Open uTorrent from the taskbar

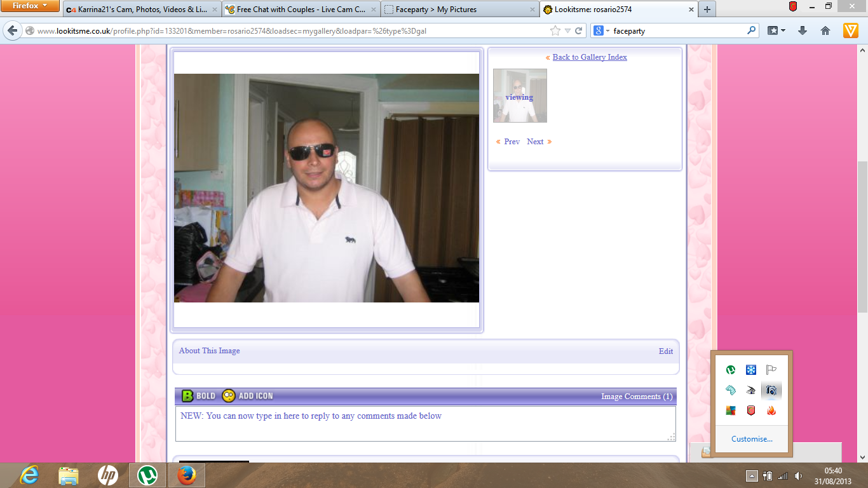pos(147,475)
